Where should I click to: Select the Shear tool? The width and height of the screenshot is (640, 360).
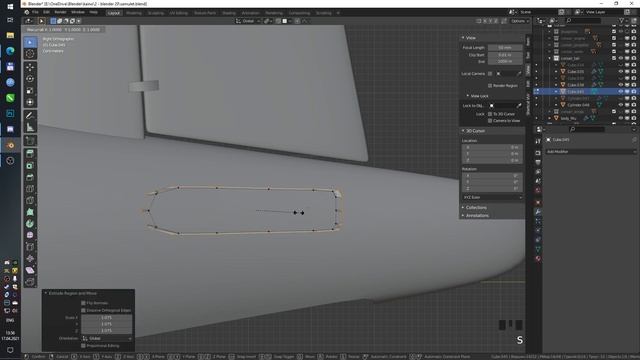point(30,270)
